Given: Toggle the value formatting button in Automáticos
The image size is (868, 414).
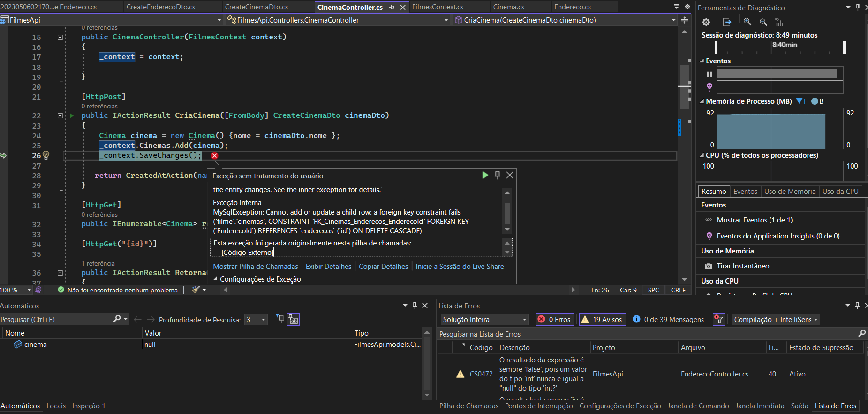Looking at the screenshot, I should (x=293, y=320).
